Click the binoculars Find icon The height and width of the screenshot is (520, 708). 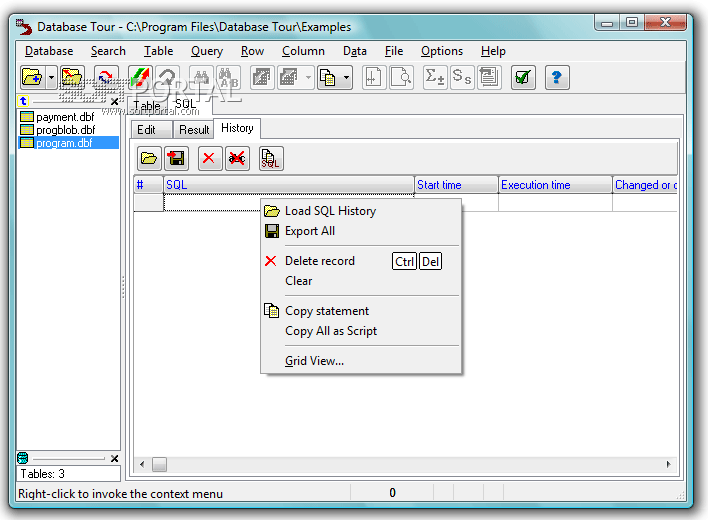click(x=201, y=78)
